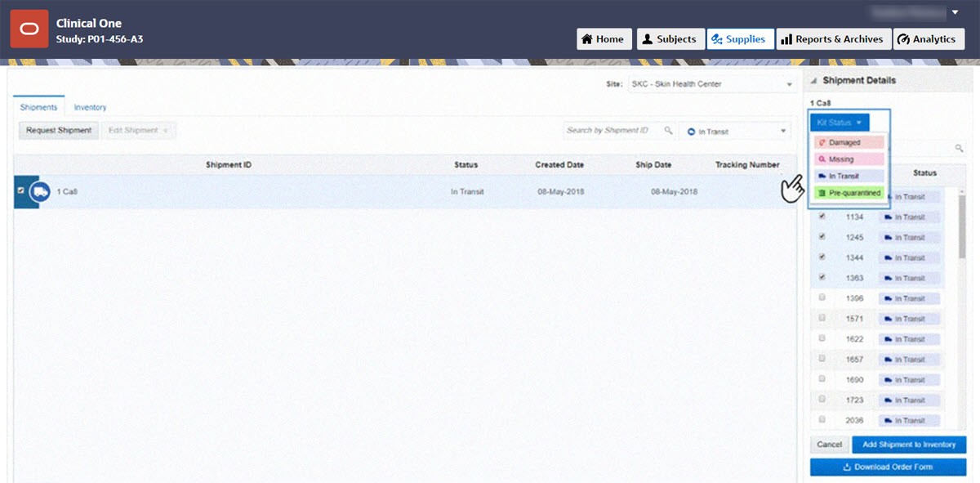
Task: Check kit 1396 checkbox
Action: point(822,297)
